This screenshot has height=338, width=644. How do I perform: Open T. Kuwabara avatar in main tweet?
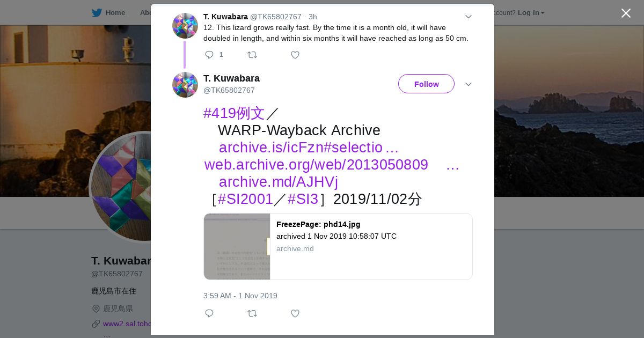[185, 85]
